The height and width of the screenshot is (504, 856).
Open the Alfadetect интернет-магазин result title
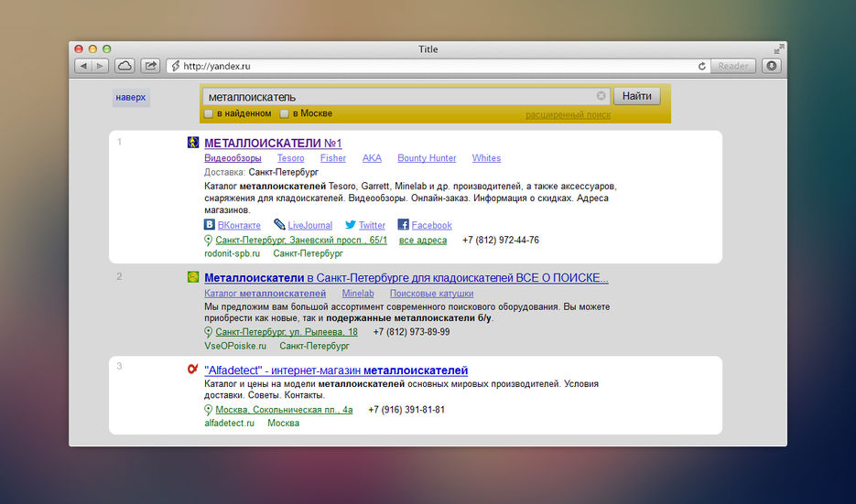pos(336,370)
